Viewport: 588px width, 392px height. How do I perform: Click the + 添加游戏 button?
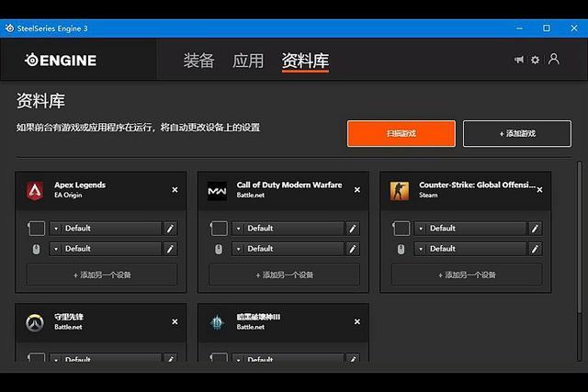(x=517, y=133)
